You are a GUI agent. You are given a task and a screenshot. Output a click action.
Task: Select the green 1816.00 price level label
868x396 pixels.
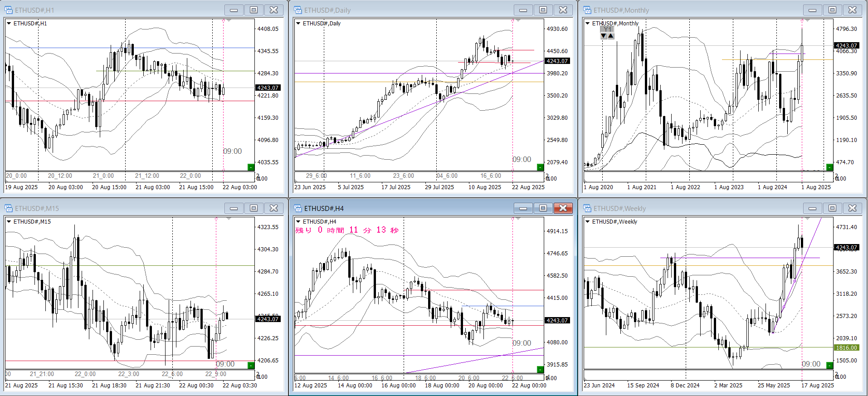(846, 348)
